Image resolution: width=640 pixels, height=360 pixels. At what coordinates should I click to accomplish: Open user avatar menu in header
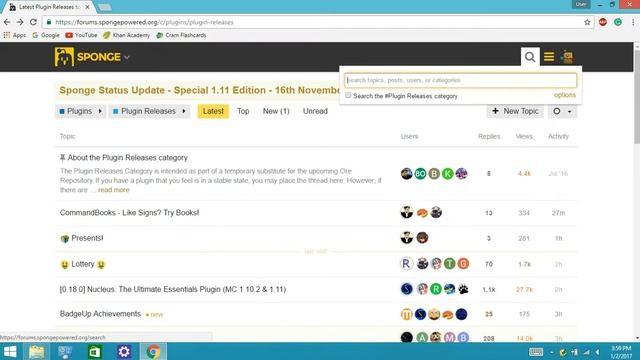(567, 57)
